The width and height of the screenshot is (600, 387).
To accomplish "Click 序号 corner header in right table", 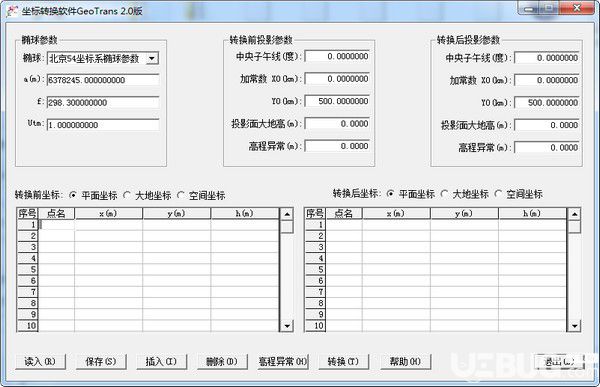I will (315, 213).
